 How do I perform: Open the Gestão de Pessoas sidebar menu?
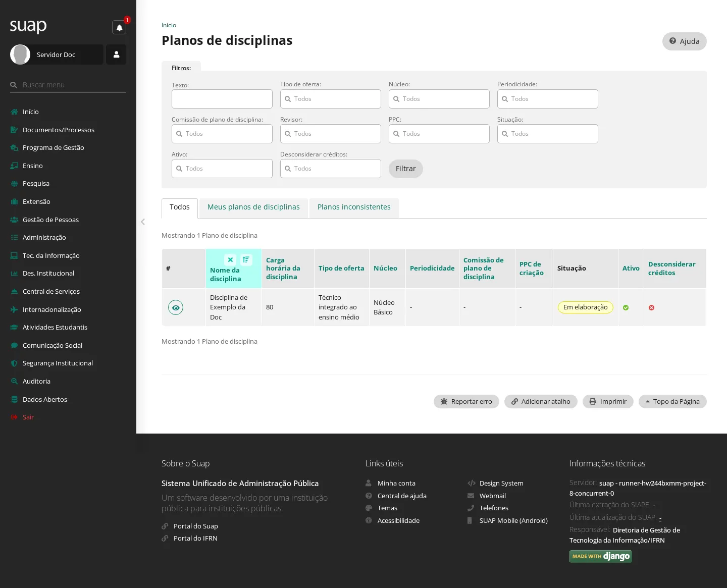tap(68, 220)
